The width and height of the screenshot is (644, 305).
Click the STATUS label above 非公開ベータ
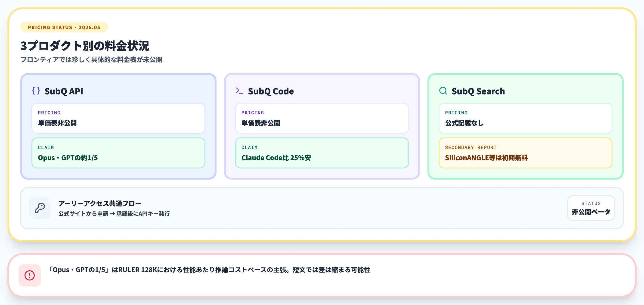tap(591, 203)
